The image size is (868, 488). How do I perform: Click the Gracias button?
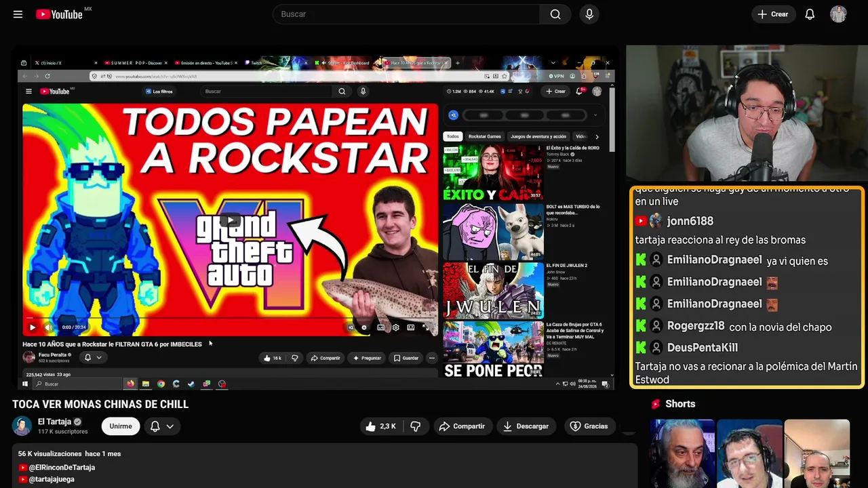click(x=589, y=426)
